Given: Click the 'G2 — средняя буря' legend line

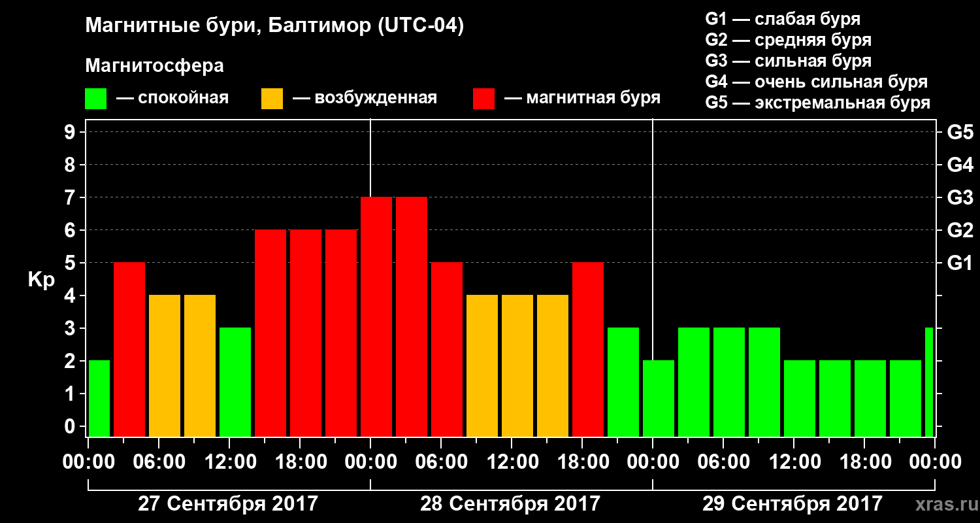Looking at the screenshot, I should click(788, 40).
